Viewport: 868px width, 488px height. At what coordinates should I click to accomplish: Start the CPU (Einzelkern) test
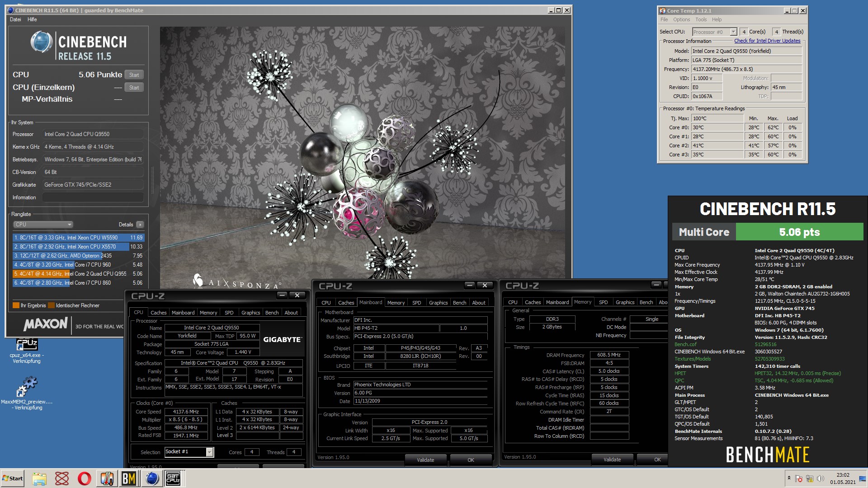(x=134, y=88)
